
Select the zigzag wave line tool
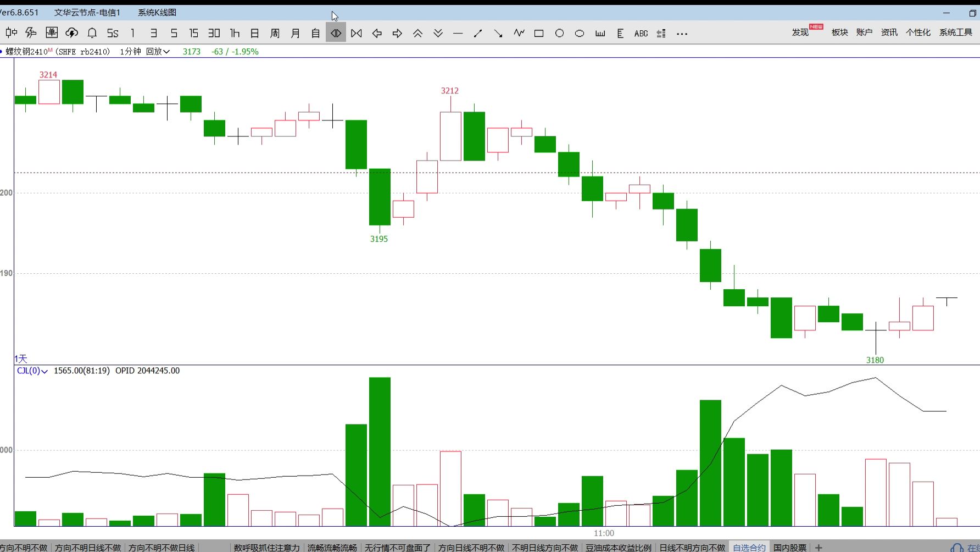519,33
